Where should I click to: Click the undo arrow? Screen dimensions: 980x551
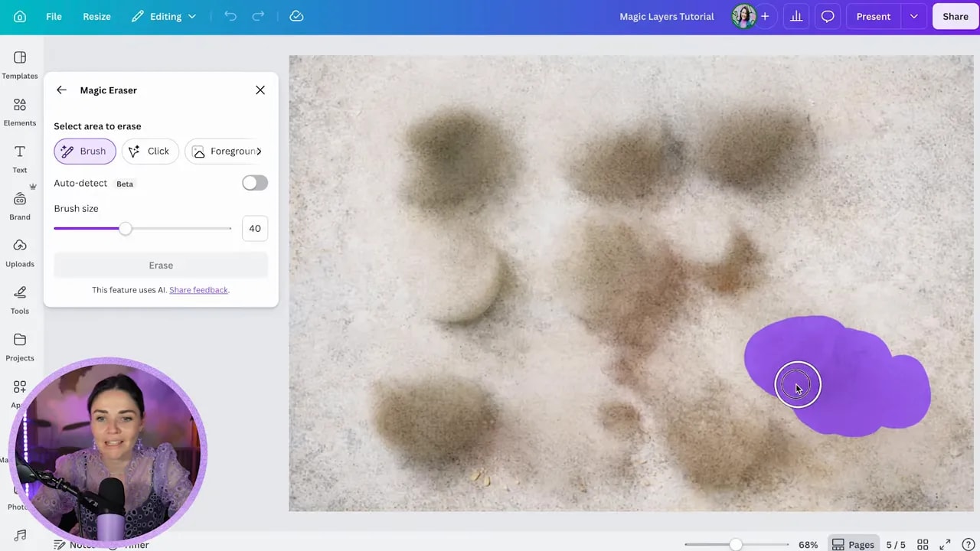(x=230, y=16)
